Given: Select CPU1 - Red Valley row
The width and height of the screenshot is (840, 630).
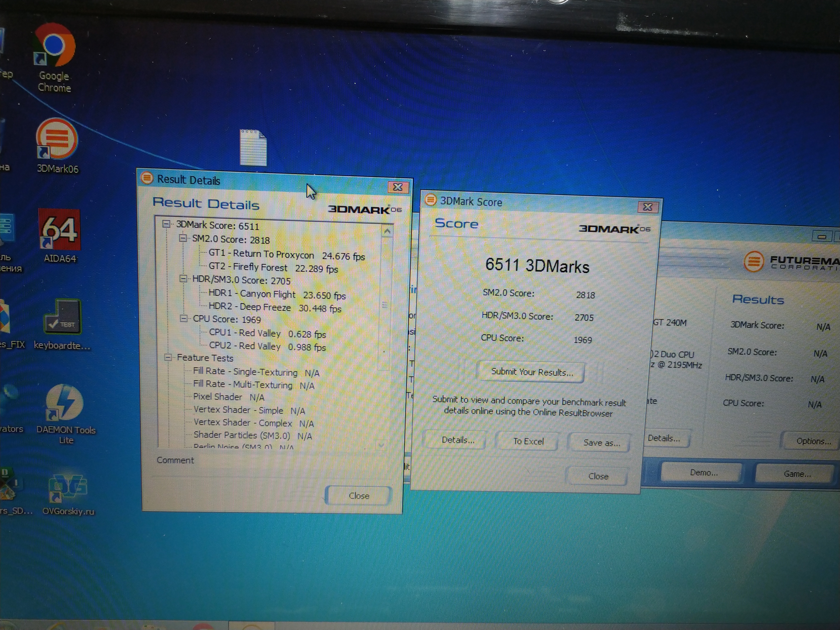Looking at the screenshot, I should 268,334.
